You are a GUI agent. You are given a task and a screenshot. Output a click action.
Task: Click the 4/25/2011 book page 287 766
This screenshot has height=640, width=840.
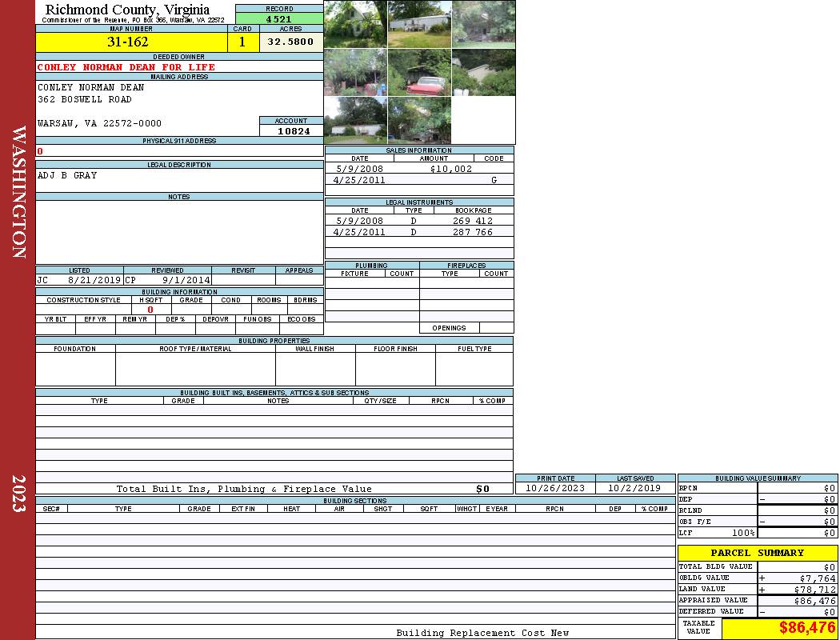[x=473, y=232]
